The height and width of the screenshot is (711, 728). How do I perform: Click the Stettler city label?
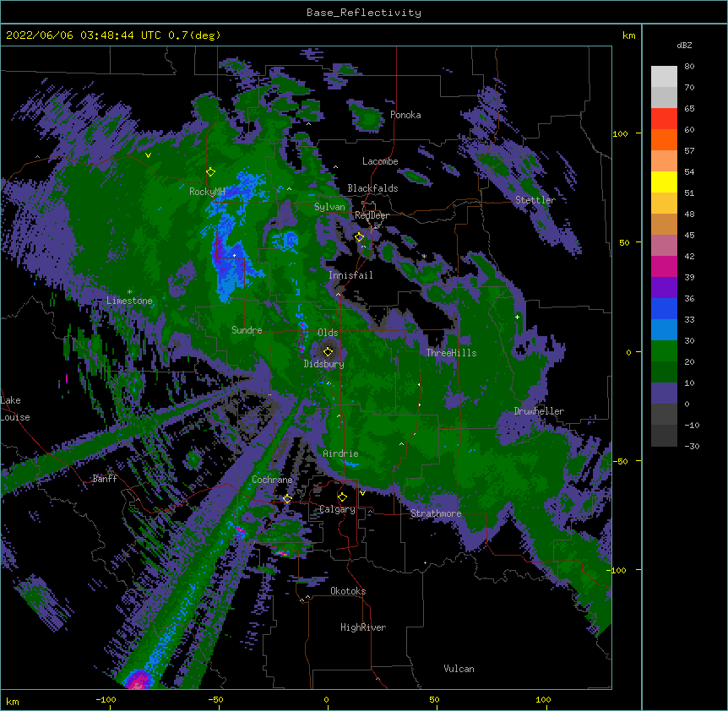(x=535, y=200)
